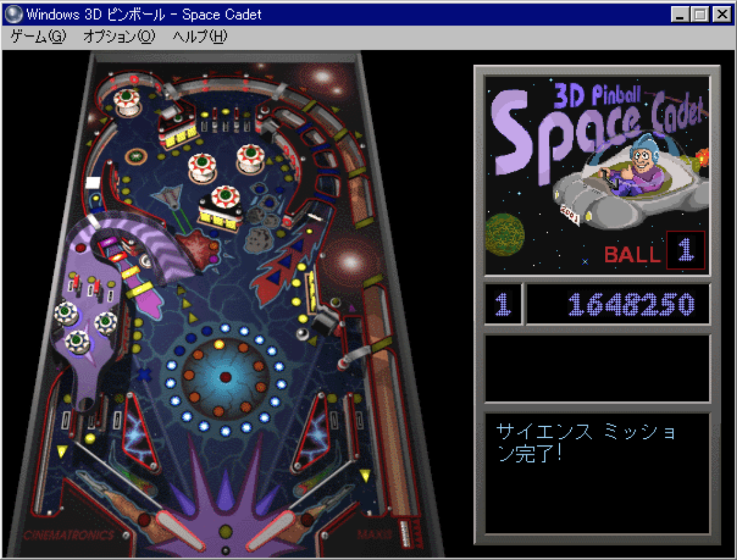
Task: Click the CINEMATRONICS label on table
Action: point(69,535)
